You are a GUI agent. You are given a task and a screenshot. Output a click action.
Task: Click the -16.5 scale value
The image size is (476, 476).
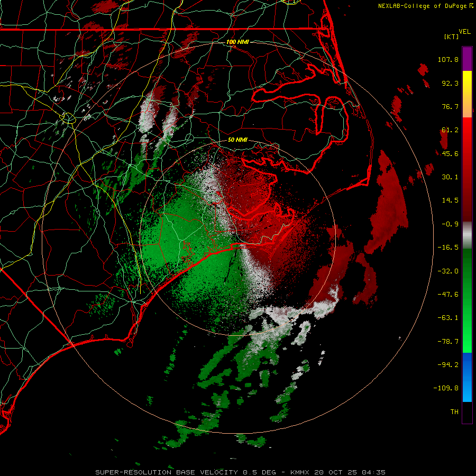click(448, 248)
